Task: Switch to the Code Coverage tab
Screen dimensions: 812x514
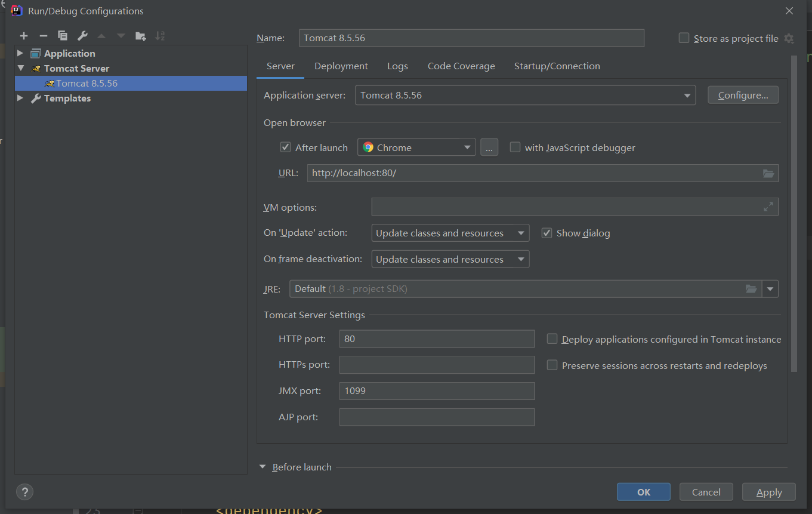Action: [461, 66]
